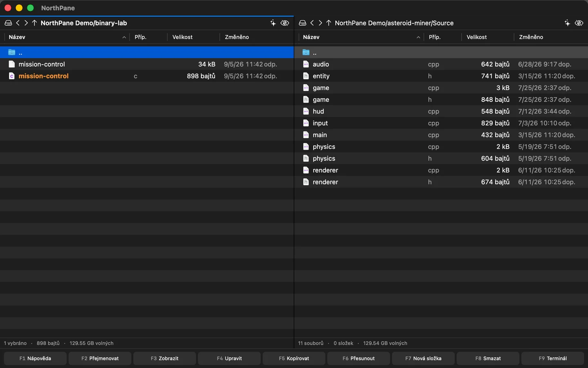Click the icon of the 3 kB game cpp file
Screen dimensions: 588x368
(x=306, y=88)
